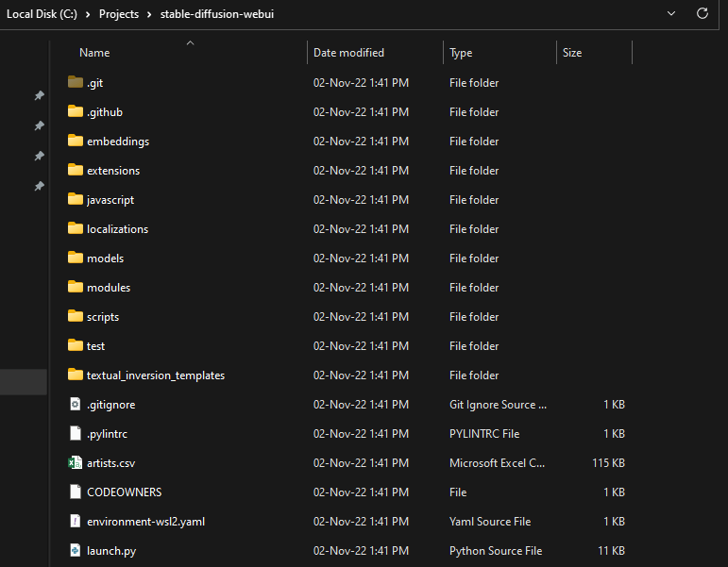Click the javascript folder icon
728x567 pixels.
click(x=76, y=199)
